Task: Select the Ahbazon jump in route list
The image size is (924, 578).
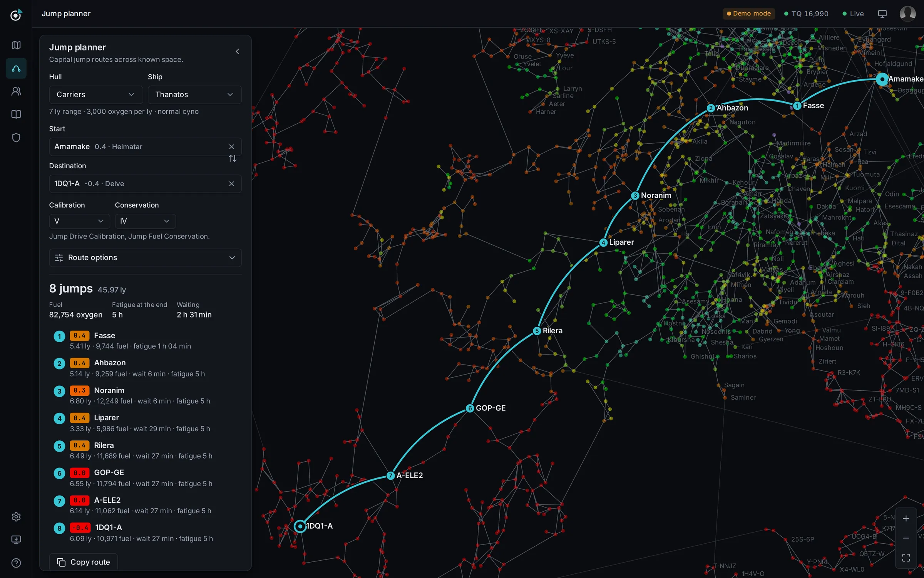Action: click(145, 368)
